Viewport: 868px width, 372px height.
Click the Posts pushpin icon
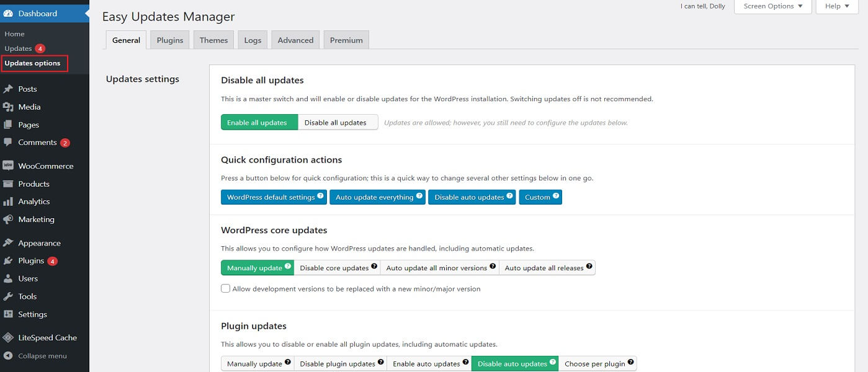point(8,89)
